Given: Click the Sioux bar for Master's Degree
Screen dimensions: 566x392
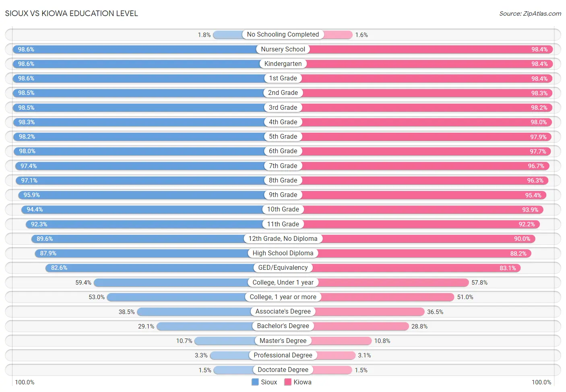Looking at the screenshot, I should pyautogui.click(x=239, y=341).
